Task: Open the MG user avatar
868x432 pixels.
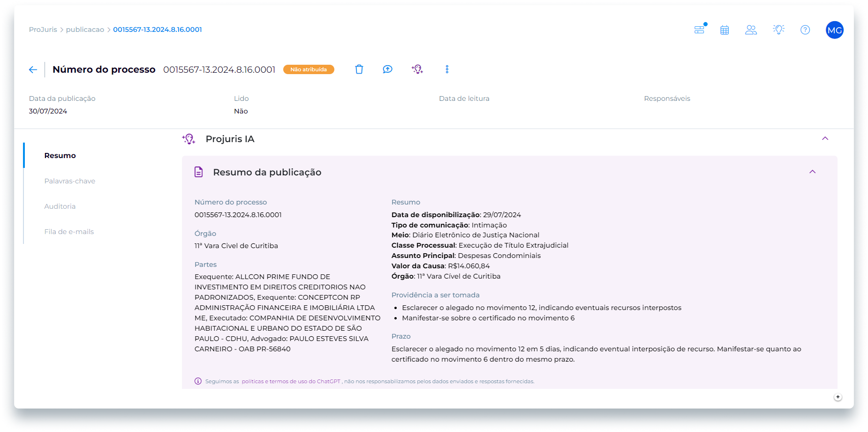Action: [x=834, y=30]
